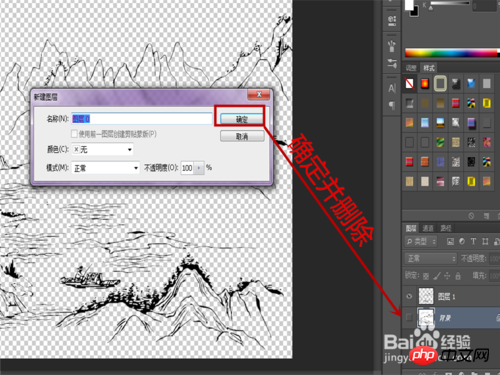
Task: Open the 颜色 dropdown showing 无
Action: (x=103, y=150)
